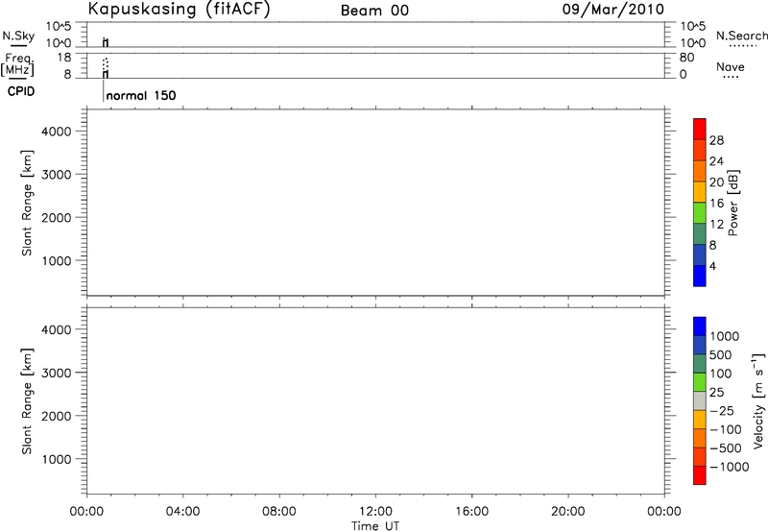Click the bright red top segment of Power bar

click(x=700, y=129)
